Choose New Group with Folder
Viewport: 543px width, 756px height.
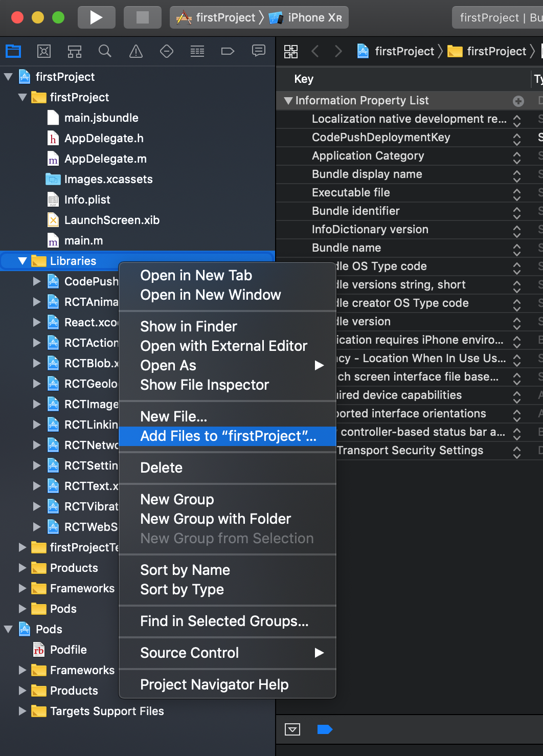[x=228, y=519]
